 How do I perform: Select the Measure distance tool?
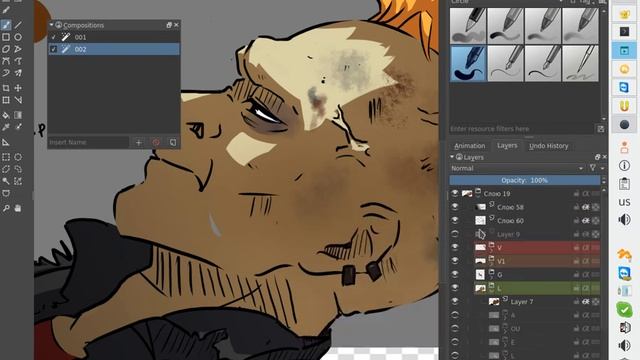(x=6, y=142)
